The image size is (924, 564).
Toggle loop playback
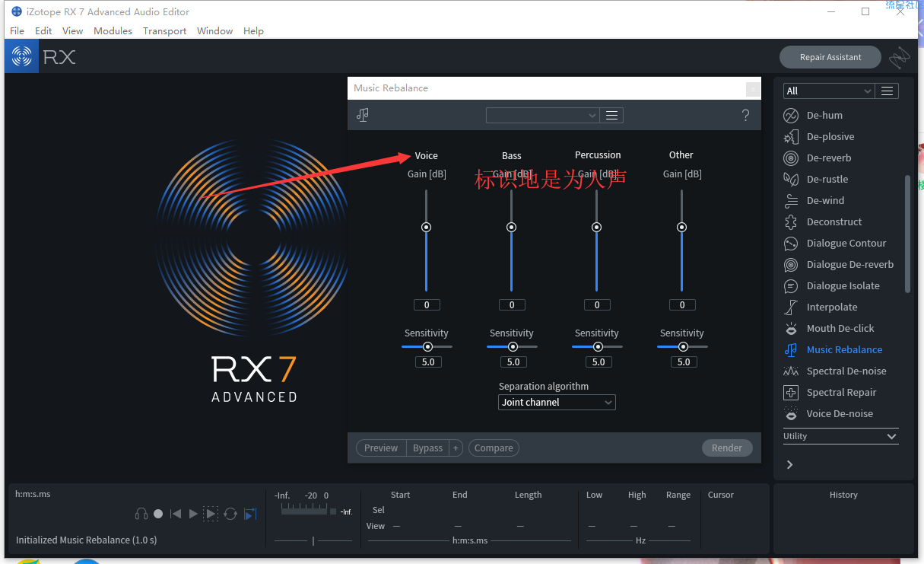230,514
